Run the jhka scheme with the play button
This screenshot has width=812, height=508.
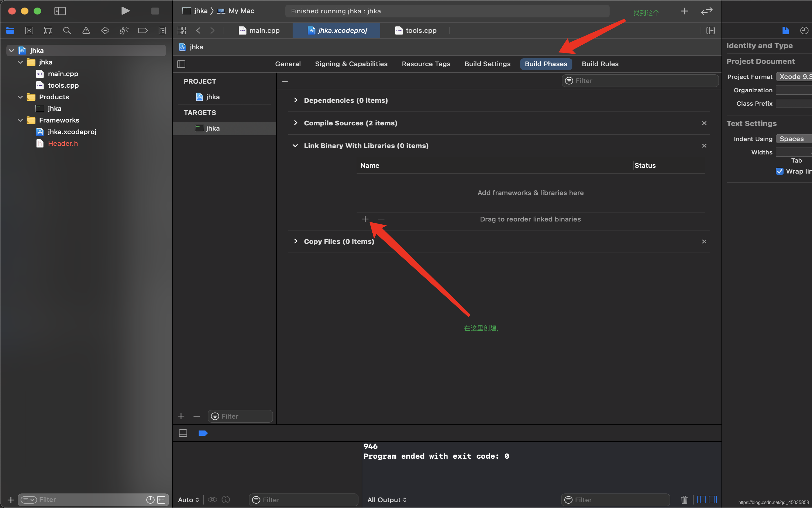[x=125, y=11]
